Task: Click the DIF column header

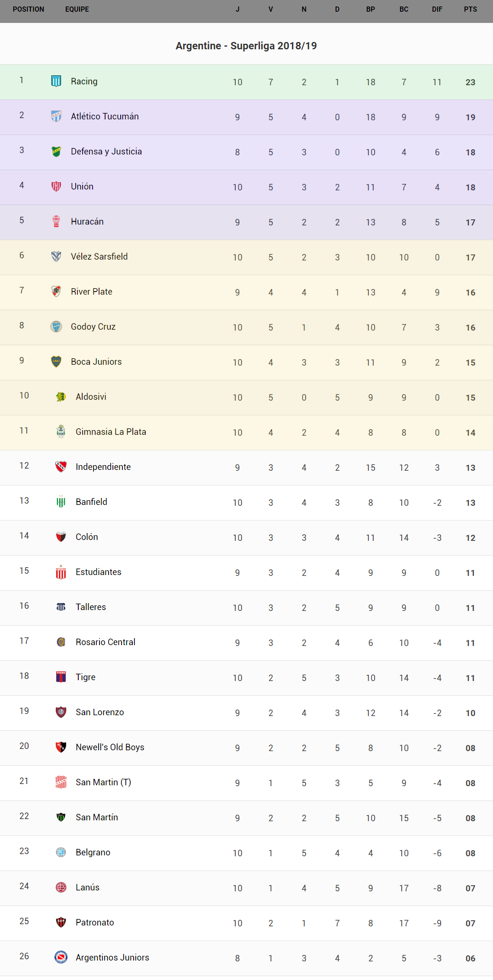Action: click(437, 9)
